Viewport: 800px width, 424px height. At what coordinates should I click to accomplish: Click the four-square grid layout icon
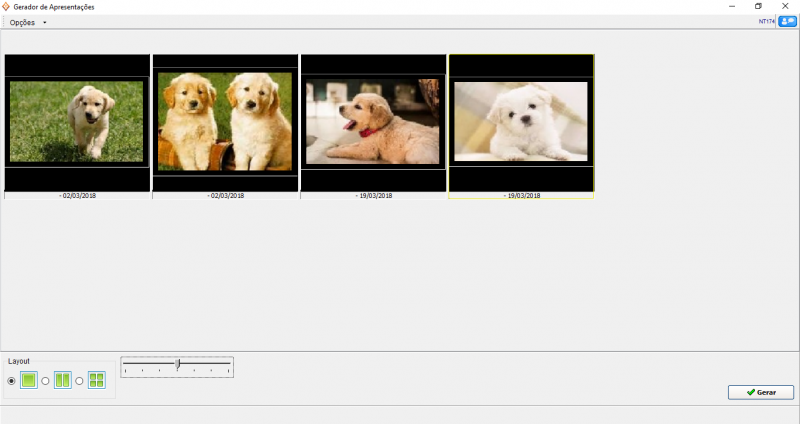[x=96, y=380]
